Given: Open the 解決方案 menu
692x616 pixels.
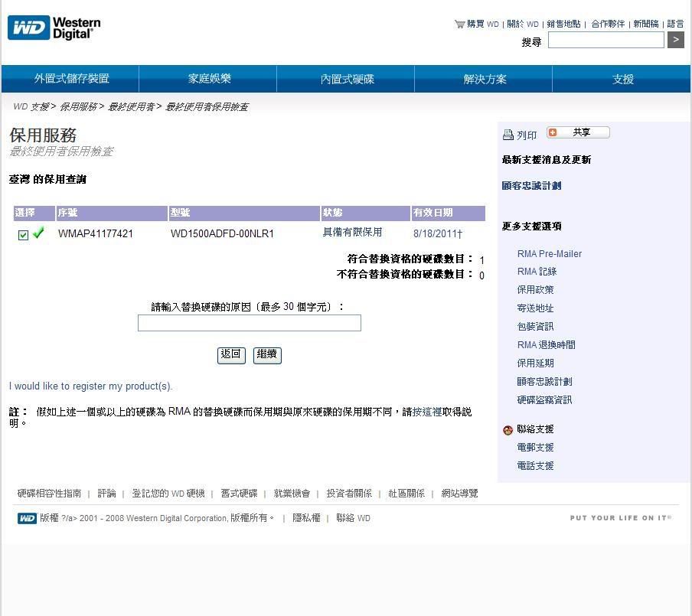Looking at the screenshot, I should click(485, 79).
